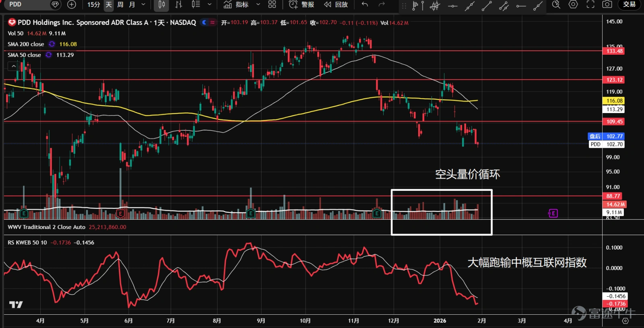Screen dimensions: 644x328
Task: Open the 交易 trade panel
Action: pos(629,4)
